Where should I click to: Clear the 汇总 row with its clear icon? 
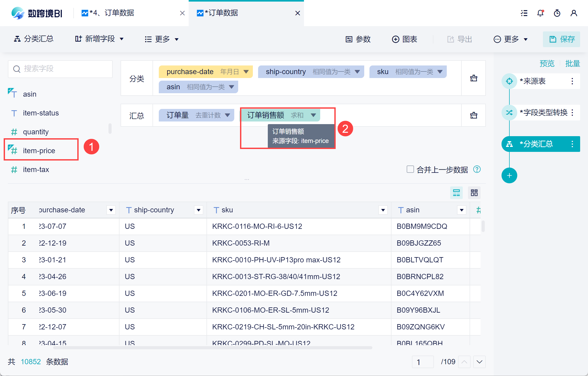473,115
